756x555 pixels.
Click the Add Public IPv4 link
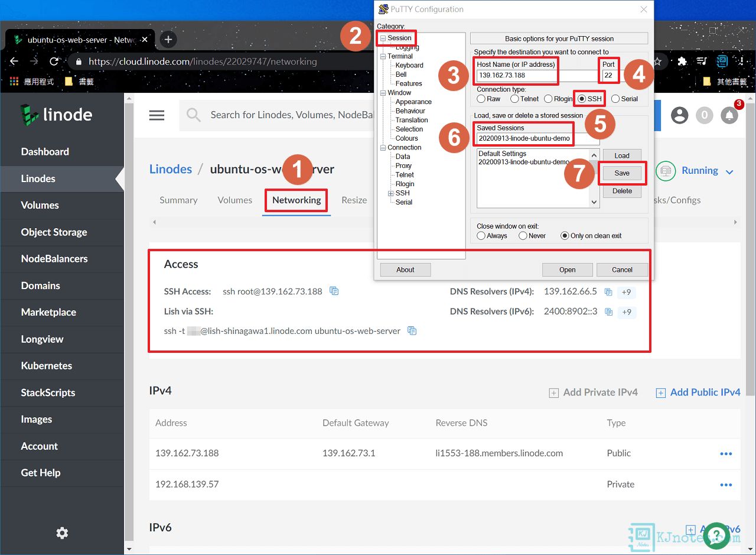(698, 392)
